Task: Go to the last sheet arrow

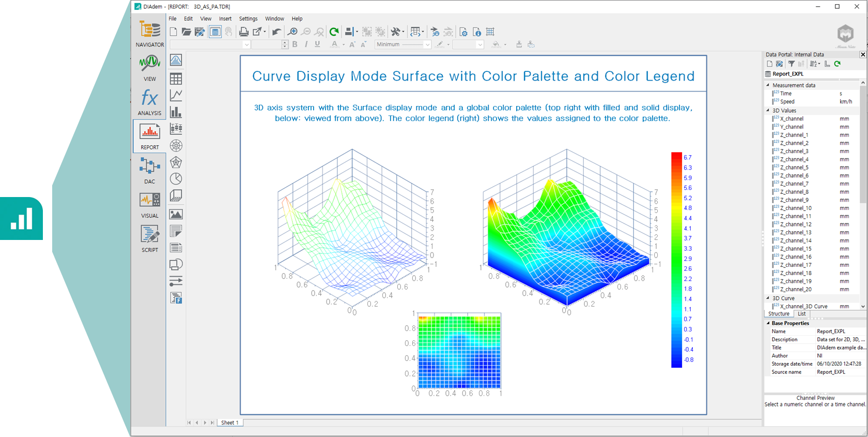Action: coord(212,423)
